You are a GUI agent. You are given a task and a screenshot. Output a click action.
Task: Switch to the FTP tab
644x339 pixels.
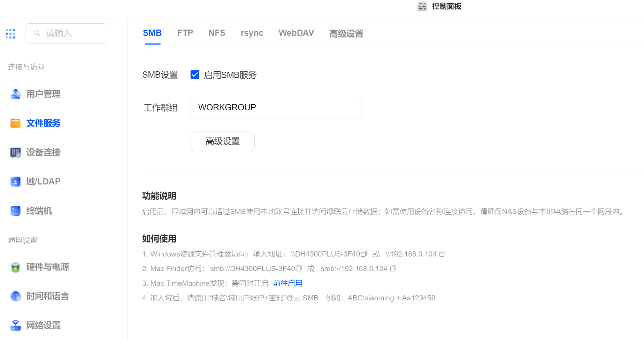click(x=185, y=33)
